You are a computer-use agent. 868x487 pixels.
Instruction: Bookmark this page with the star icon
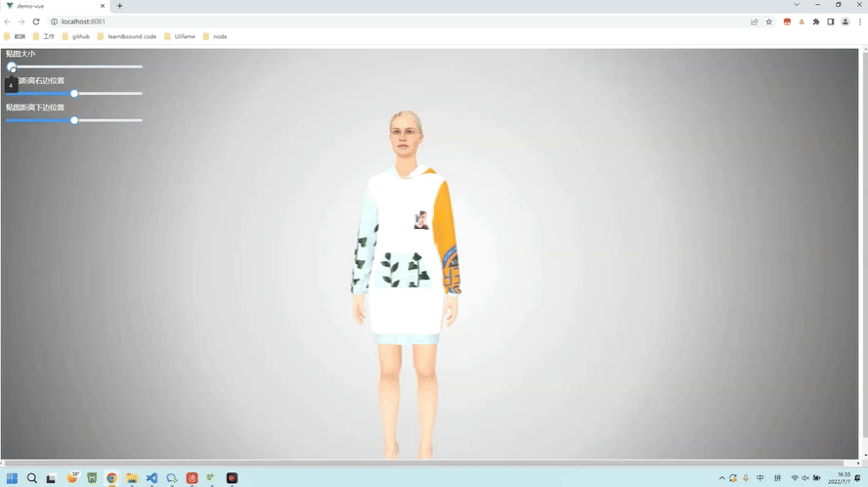(769, 22)
